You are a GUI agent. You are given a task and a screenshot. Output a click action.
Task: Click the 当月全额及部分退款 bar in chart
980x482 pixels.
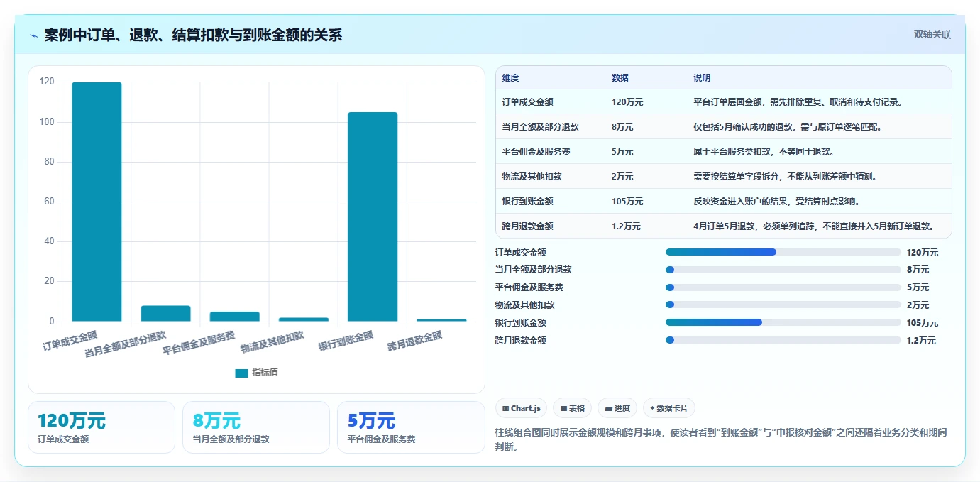pyautogui.click(x=165, y=314)
